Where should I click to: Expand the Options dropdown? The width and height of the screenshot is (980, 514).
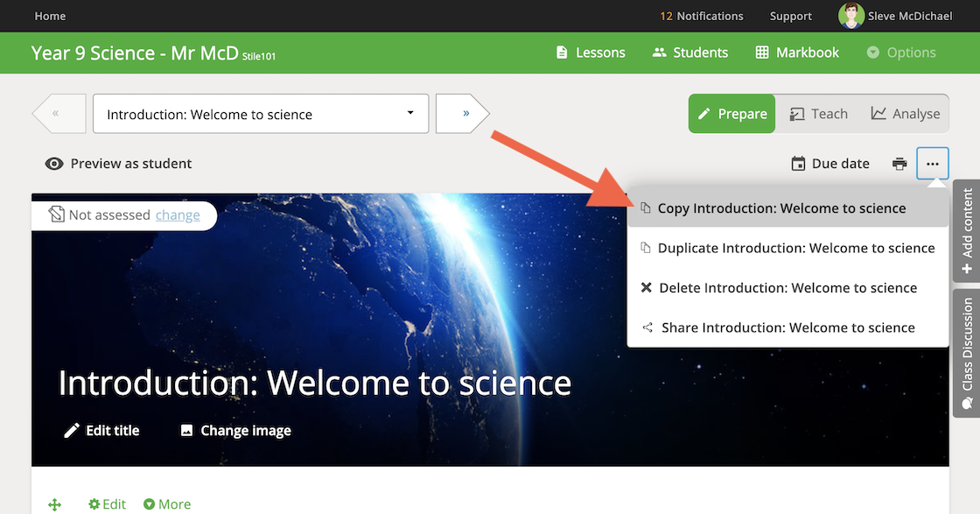[901, 53]
